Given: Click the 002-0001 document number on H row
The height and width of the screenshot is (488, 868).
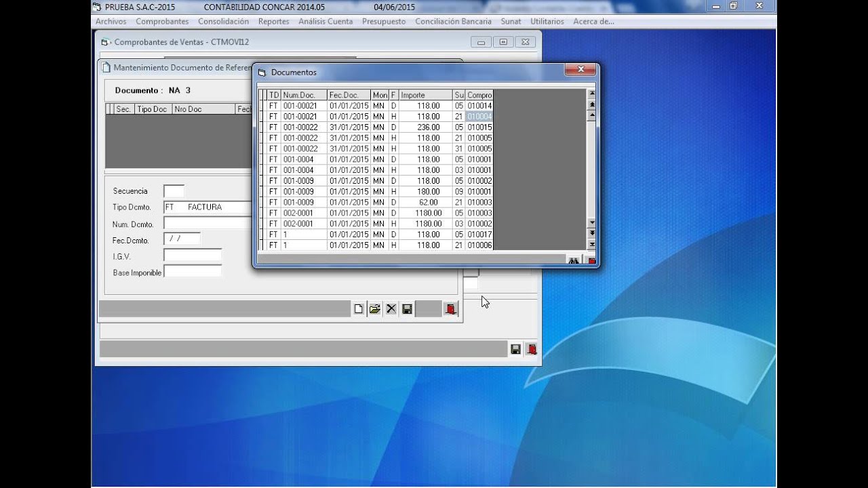Looking at the screenshot, I should tap(304, 224).
